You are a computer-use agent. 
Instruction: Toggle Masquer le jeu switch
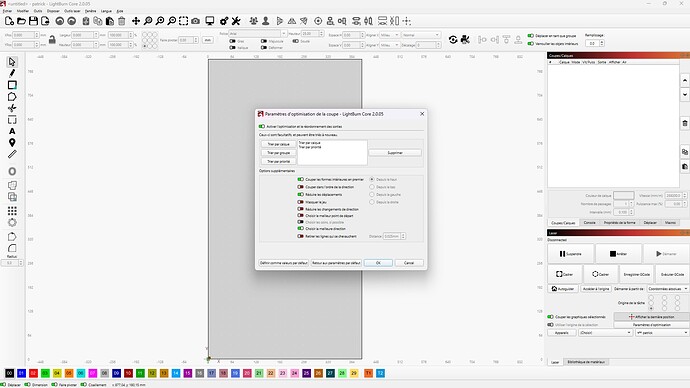point(301,202)
